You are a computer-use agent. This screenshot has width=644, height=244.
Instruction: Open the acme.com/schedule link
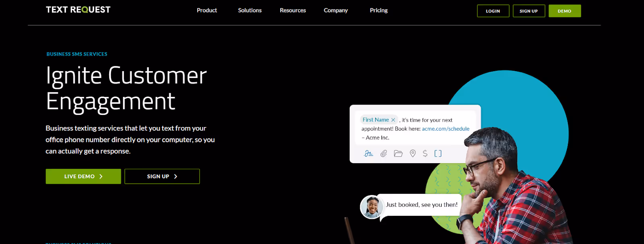click(x=446, y=129)
